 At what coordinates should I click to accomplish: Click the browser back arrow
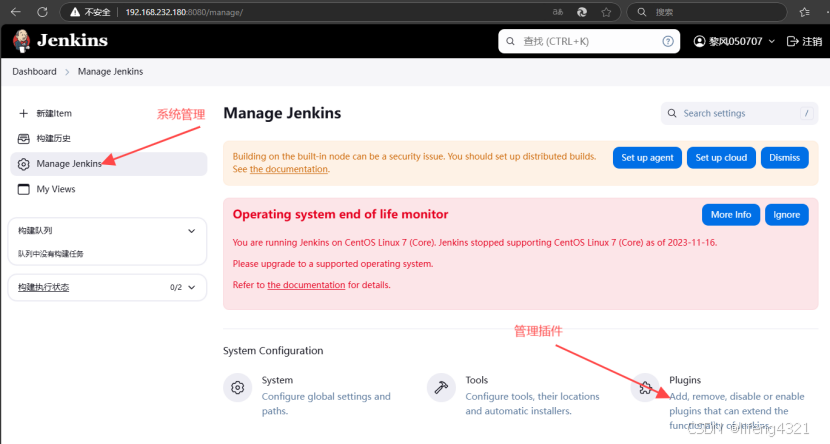point(16,12)
